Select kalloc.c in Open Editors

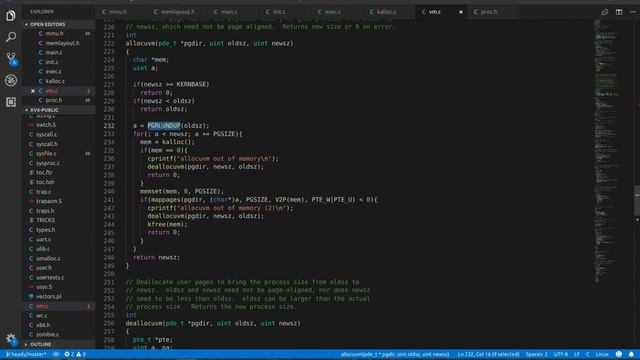click(59, 81)
